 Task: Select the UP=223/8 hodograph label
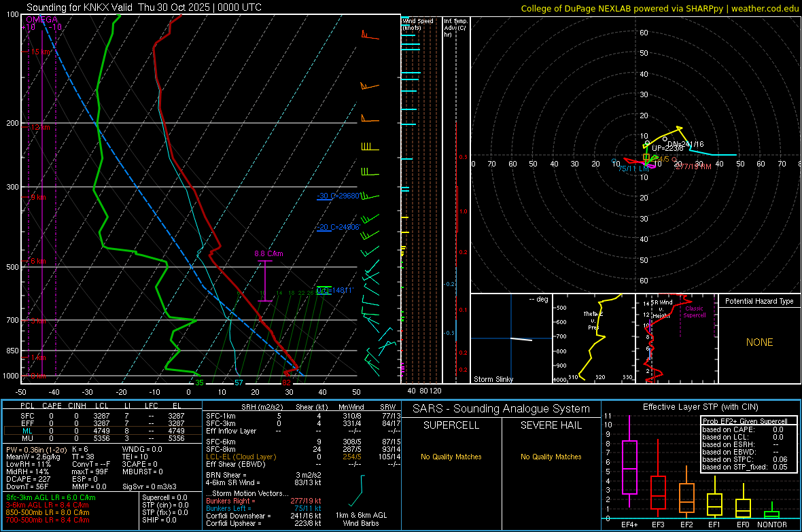point(667,148)
